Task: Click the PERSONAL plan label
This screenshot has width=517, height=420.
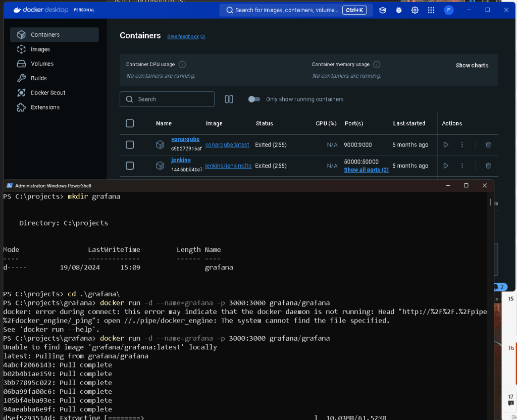Action: [x=84, y=10]
